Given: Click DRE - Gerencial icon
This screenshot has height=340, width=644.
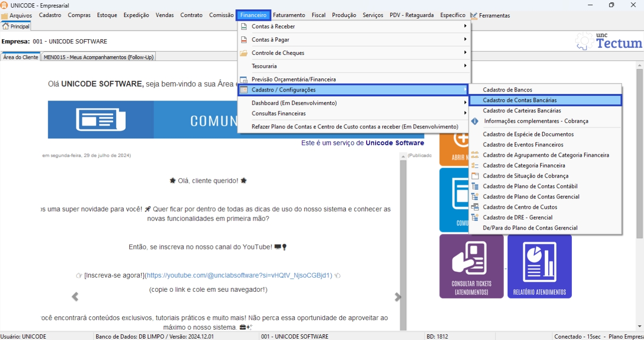Looking at the screenshot, I should (475, 217).
